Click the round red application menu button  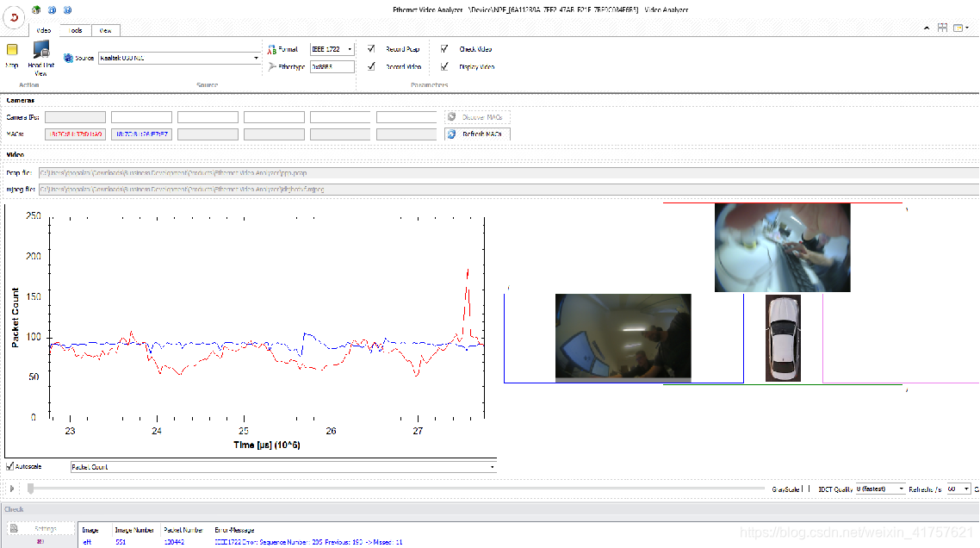[x=14, y=17]
